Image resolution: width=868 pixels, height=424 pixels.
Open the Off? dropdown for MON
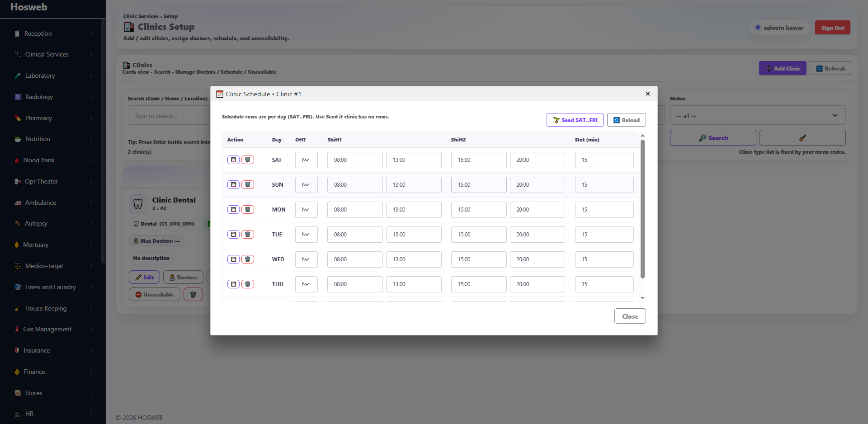pyautogui.click(x=307, y=210)
